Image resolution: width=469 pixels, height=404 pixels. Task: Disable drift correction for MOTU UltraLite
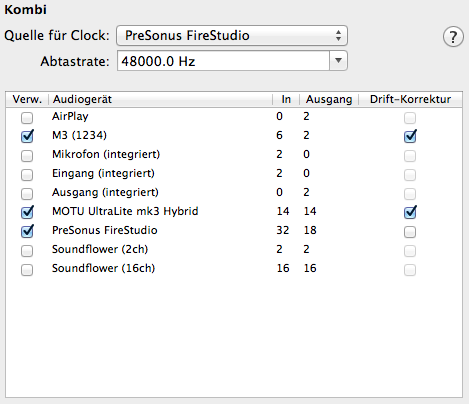pyautogui.click(x=410, y=212)
